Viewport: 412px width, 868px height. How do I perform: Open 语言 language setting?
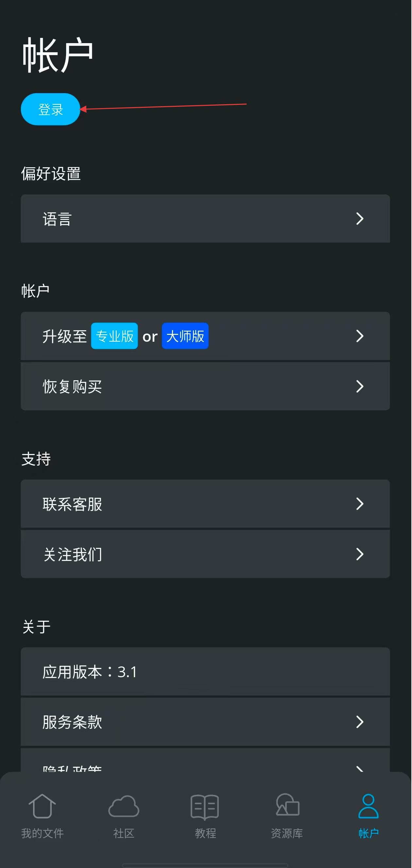[x=57, y=219]
